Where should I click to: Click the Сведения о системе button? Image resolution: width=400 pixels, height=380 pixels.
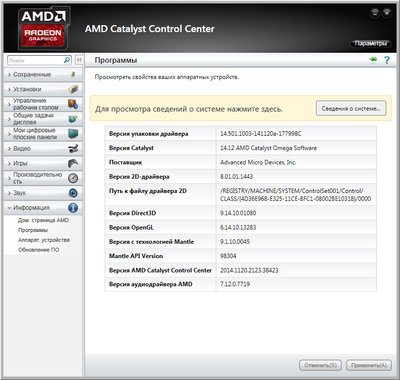(x=351, y=109)
